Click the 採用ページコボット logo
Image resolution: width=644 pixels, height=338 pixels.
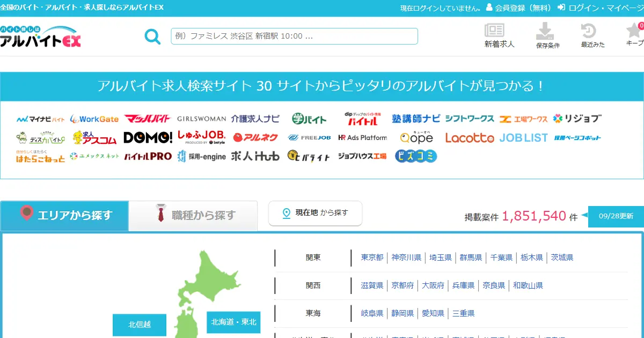577,138
